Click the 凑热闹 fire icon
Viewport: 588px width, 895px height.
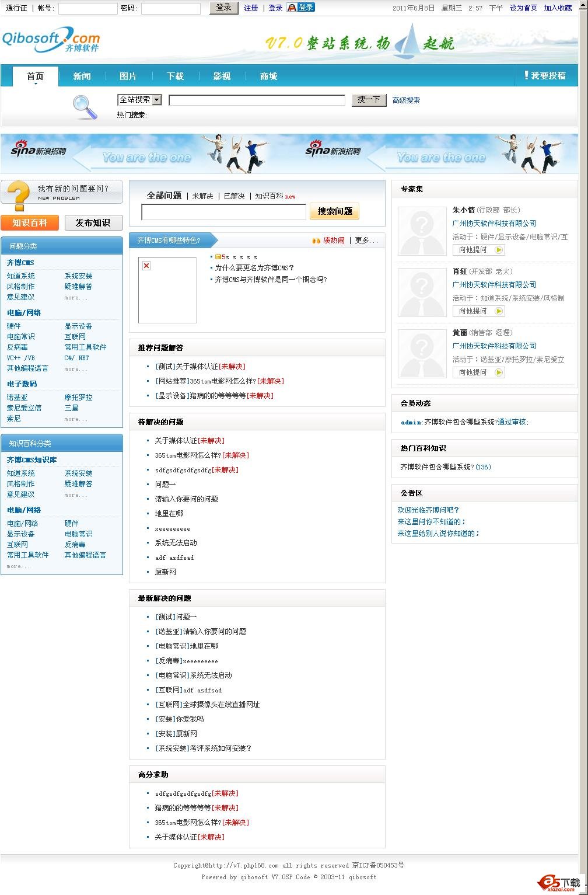pyautogui.click(x=316, y=241)
